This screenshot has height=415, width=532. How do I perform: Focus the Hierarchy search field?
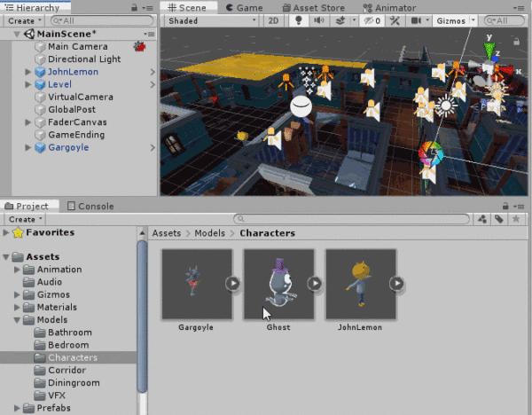coord(102,20)
